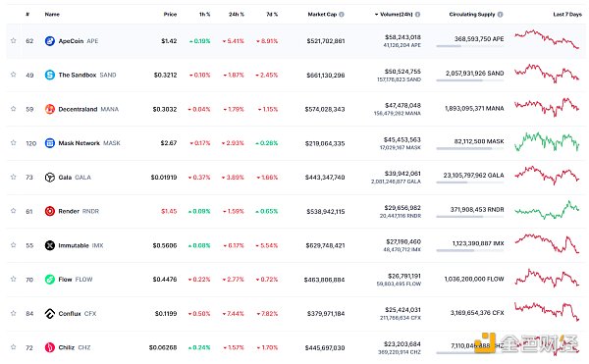The width and height of the screenshot is (589, 364).
Task: Click the ApeCoin logo icon
Action: click(50, 41)
